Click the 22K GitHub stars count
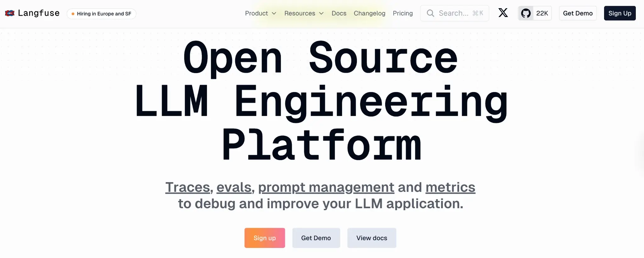The image size is (644, 258). [542, 13]
